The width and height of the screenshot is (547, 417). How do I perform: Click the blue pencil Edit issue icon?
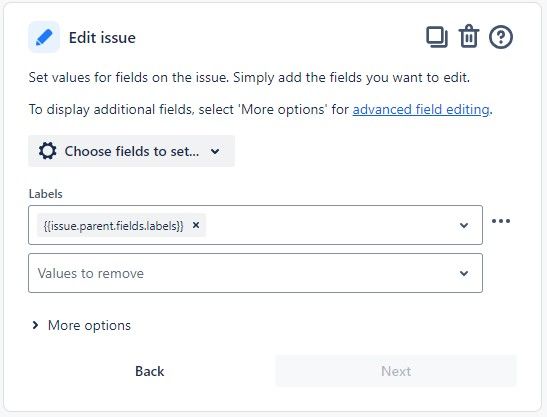pos(44,37)
